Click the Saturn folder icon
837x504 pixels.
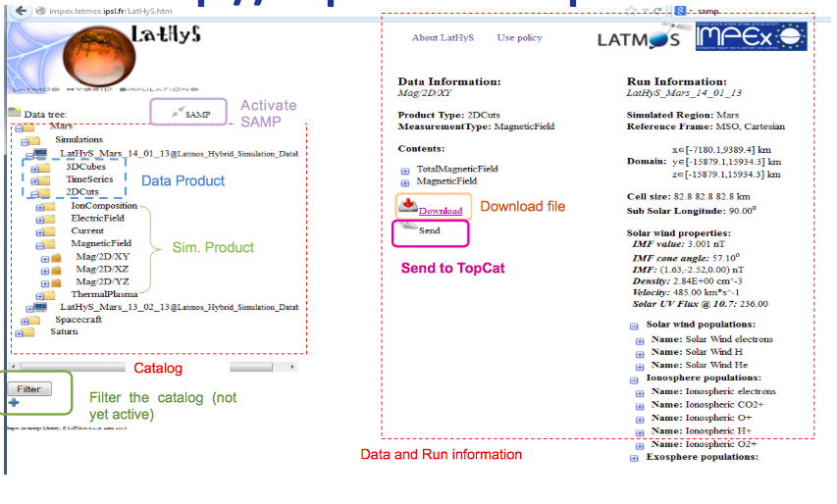pos(28,332)
